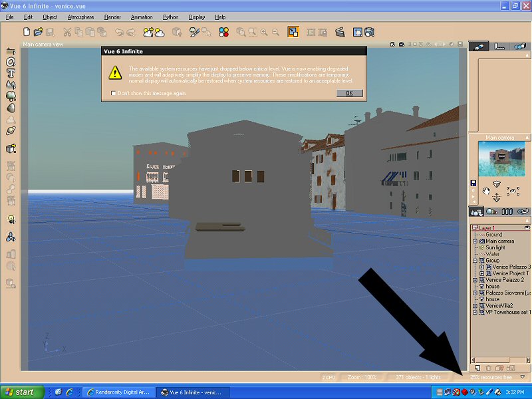The height and width of the screenshot is (399, 532).
Task: Switch to the Materials tab with spheres
Action: pyautogui.click(x=491, y=211)
